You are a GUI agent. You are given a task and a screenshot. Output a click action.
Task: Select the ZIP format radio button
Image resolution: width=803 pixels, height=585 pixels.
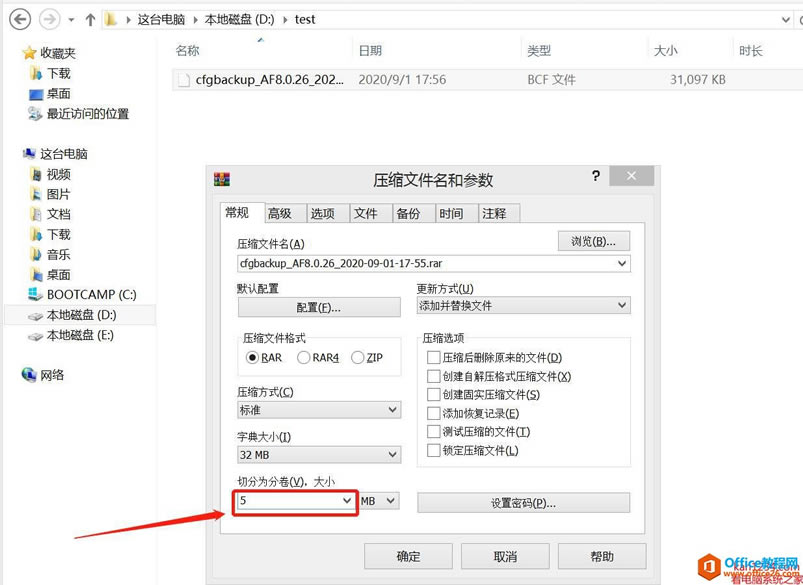coord(357,358)
